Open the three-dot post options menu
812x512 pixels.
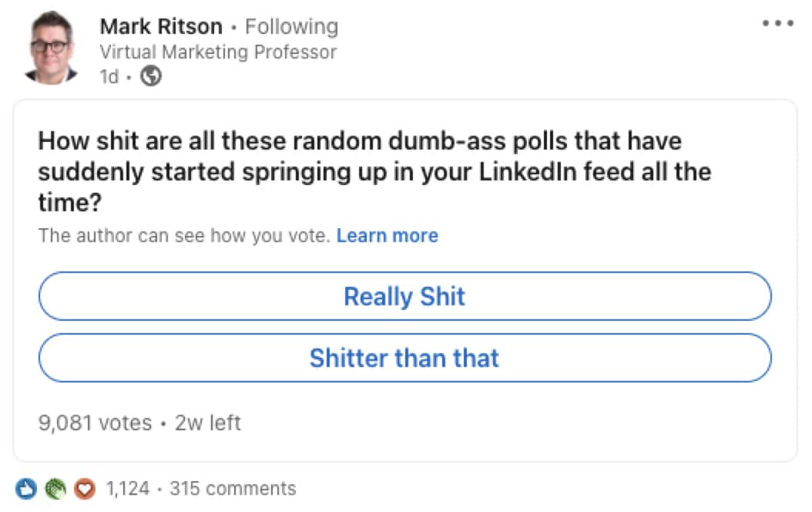coord(778,23)
